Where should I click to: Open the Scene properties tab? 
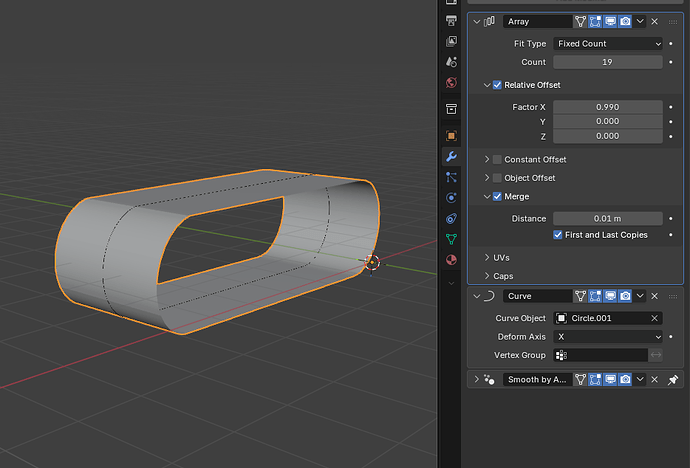click(x=451, y=62)
